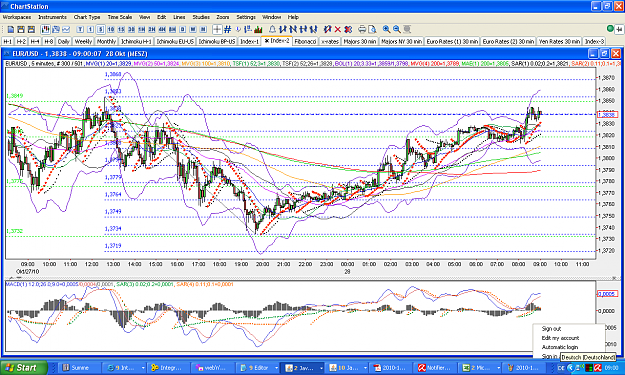Set tick timeframe with the T button
Screen dimensions: 625x375
pos(80,29)
